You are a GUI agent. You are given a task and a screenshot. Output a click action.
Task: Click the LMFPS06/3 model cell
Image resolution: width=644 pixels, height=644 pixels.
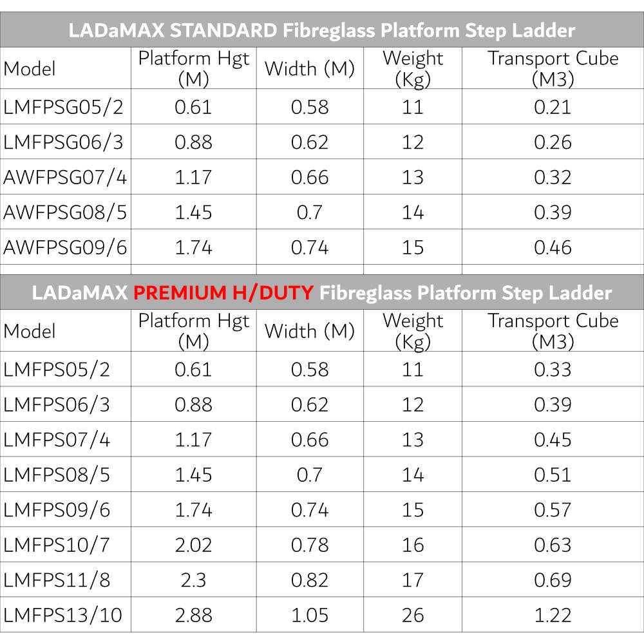tap(57, 404)
